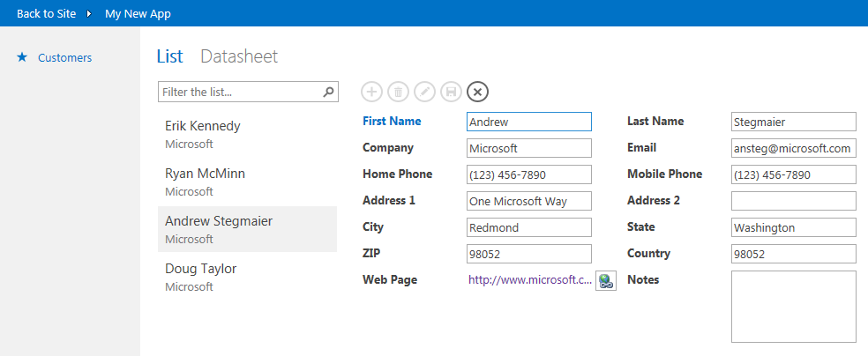Switch to the Datasheet view tab
868x356 pixels.
click(239, 56)
